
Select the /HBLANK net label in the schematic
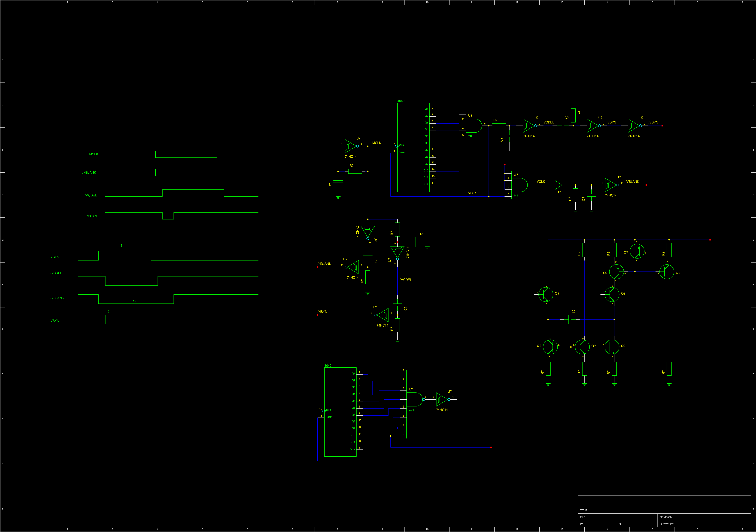click(x=324, y=264)
